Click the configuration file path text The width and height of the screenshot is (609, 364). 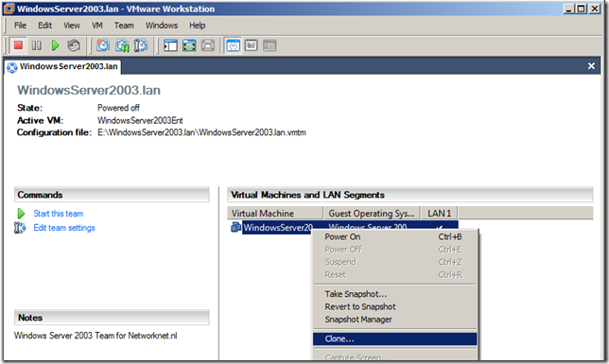pos(201,132)
